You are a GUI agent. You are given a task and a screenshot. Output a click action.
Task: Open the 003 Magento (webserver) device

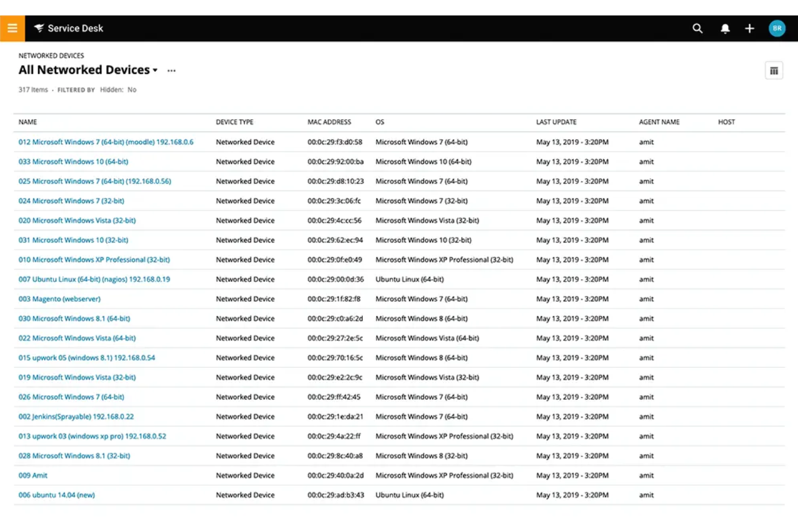click(x=59, y=299)
